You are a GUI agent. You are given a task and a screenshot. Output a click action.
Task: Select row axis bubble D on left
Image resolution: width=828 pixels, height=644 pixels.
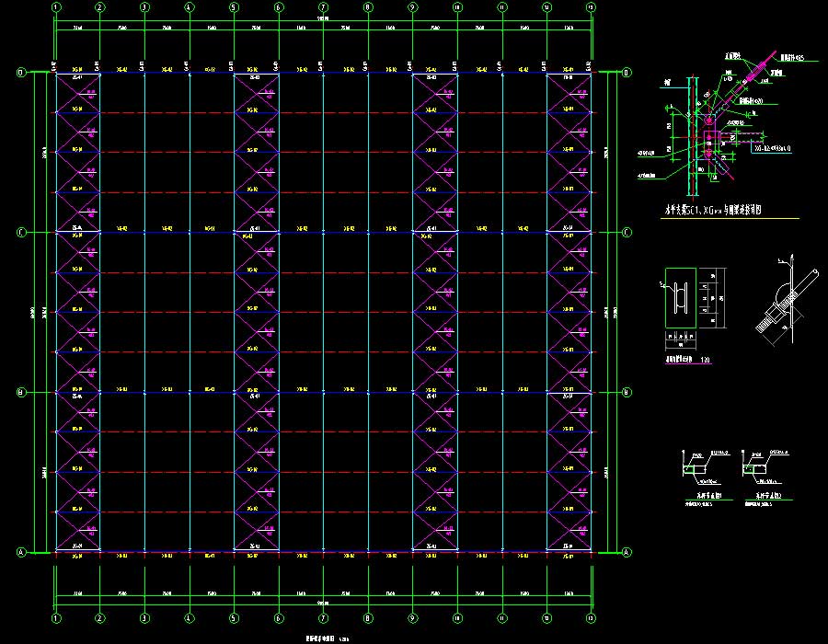(21, 73)
